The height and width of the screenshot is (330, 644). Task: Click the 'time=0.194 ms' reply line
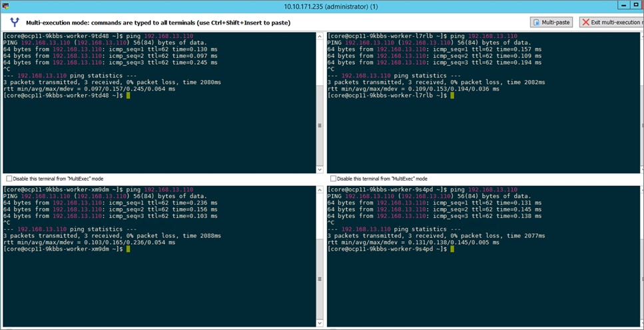[434, 63]
